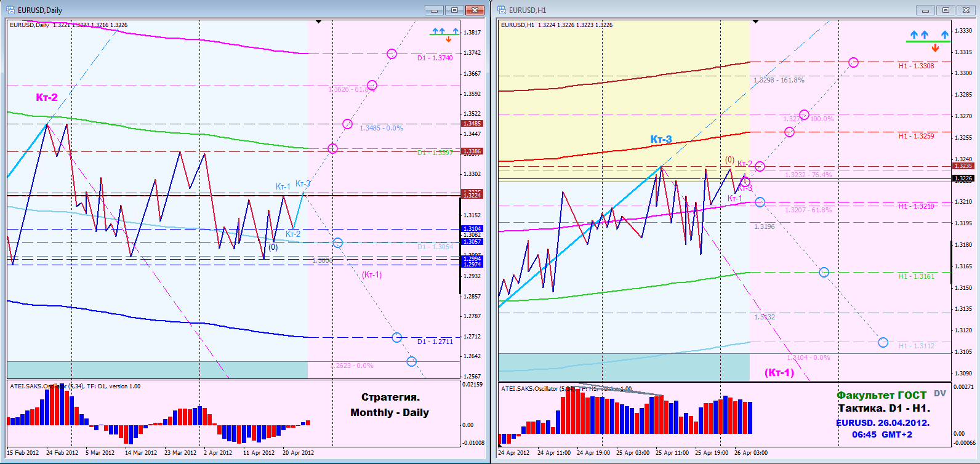Click the green Факультет ГОСТ caption
Image resolution: width=980 pixels, height=464 pixels.
pos(882,395)
